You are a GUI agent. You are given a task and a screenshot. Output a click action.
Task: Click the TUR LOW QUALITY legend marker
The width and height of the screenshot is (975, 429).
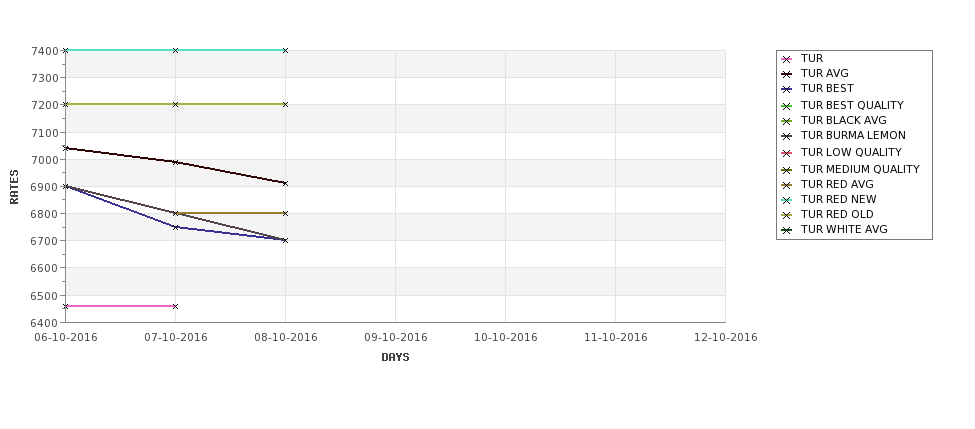coord(787,153)
